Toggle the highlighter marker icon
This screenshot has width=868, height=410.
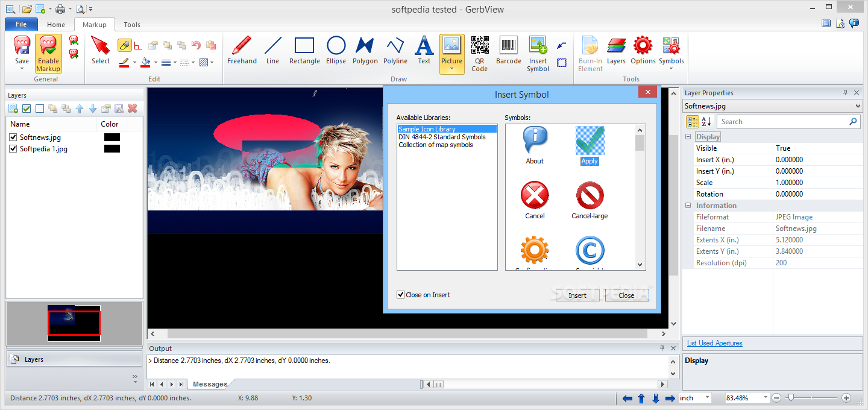click(x=124, y=45)
